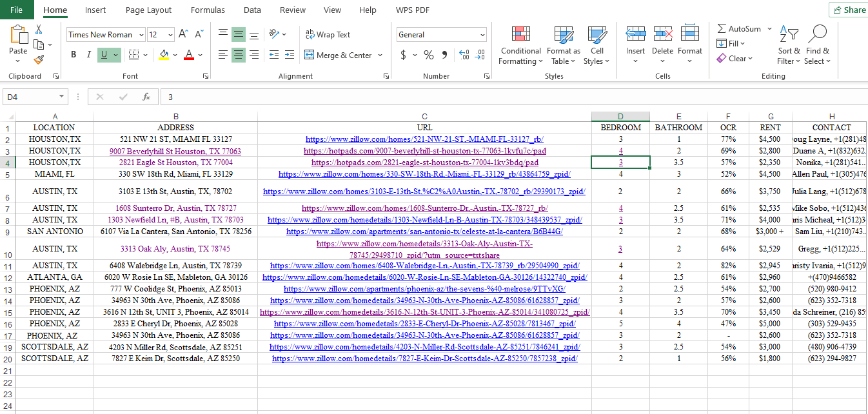Select column C header
The height and width of the screenshot is (414, 868).
[x=424, y=116]
